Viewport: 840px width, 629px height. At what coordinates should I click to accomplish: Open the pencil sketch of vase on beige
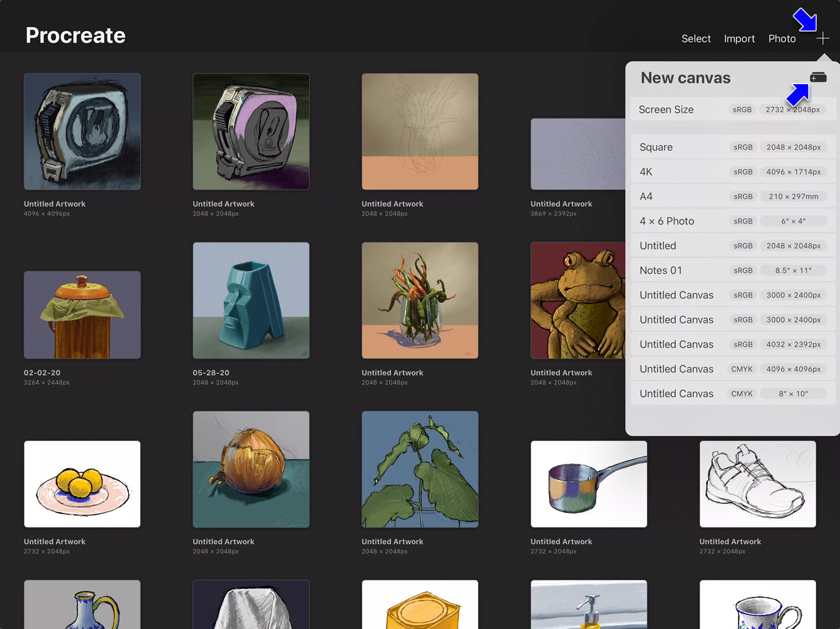click(x=420, y=131)
